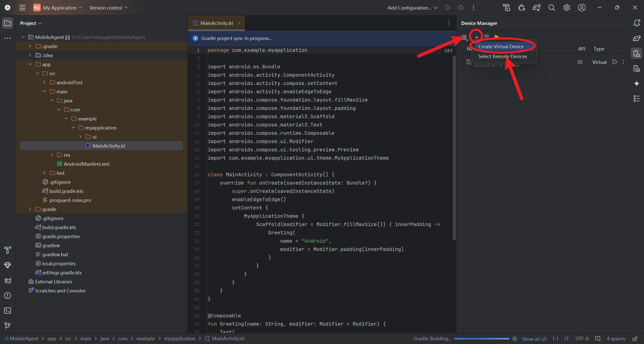Cancel the Gradle build progress
This screenshot has width=644, height=344.
point(515,339)
